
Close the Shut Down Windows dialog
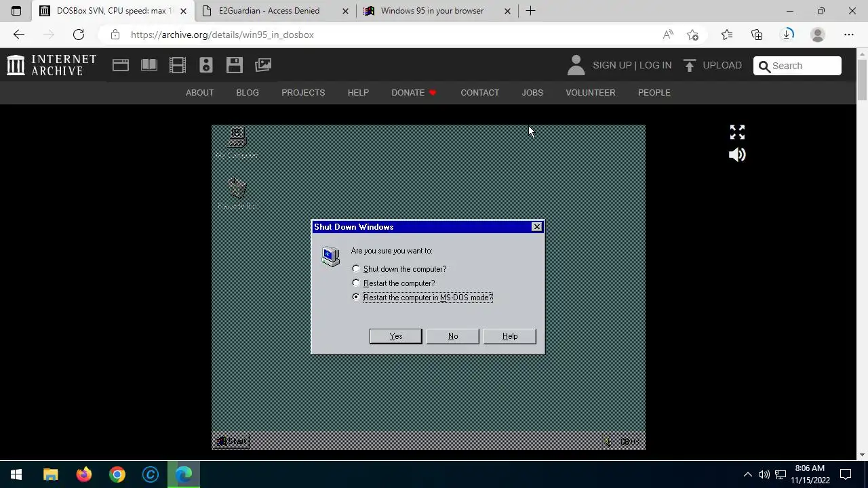pos(536,227)
